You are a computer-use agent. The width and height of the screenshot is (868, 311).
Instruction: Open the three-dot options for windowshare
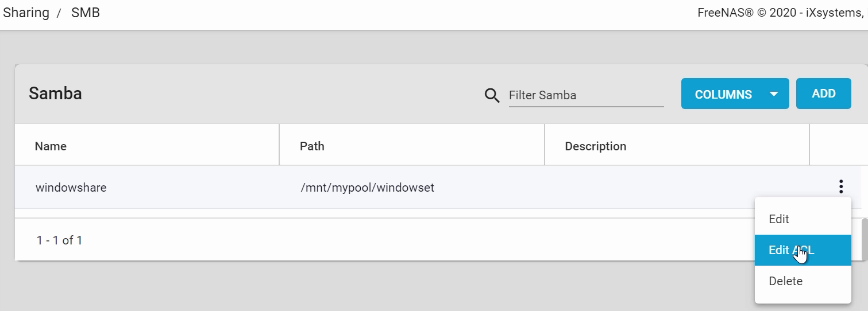[x=841, y=186]
